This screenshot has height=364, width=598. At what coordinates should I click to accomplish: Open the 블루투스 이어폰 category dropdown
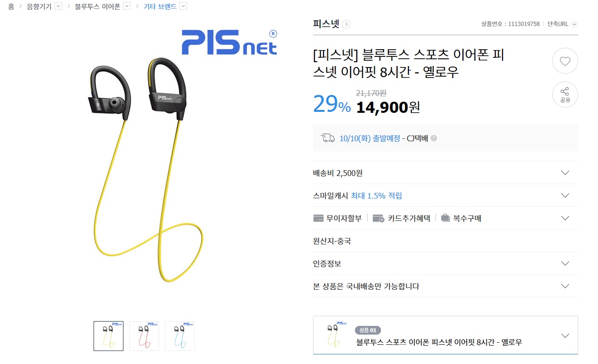tap(127, 6)
